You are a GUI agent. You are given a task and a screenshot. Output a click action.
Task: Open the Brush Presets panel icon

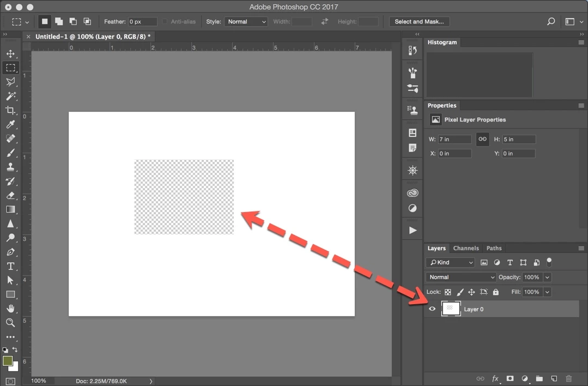click(x=413, y=88)
